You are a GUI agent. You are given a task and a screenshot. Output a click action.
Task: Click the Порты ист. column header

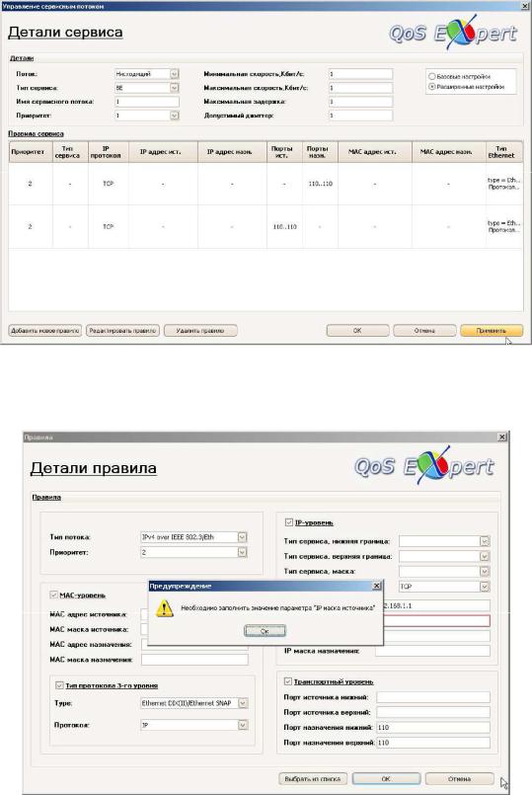pyautogui.click(x=284, y=152)
